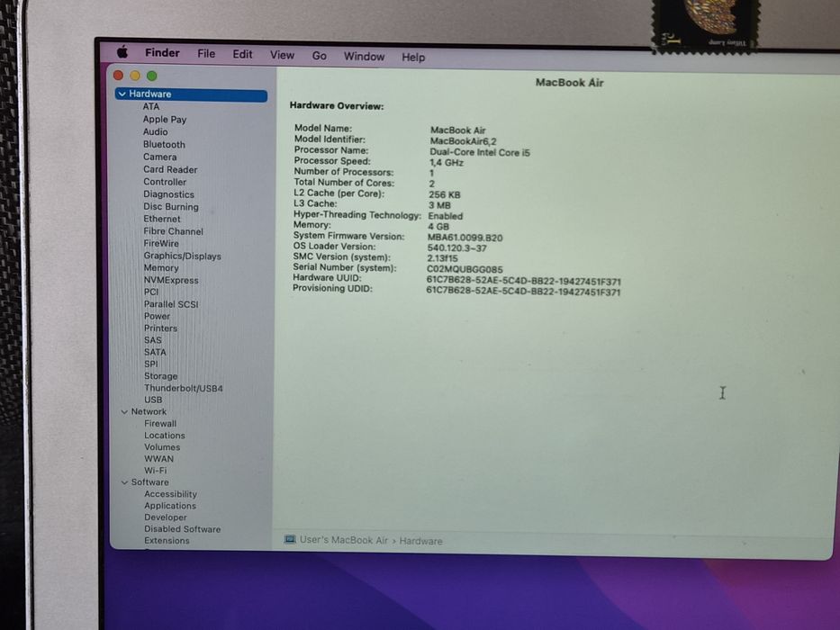Select Applications under Software
This screenshot has height=630, width=840.
pyautogui.click(x=170, y=506)
